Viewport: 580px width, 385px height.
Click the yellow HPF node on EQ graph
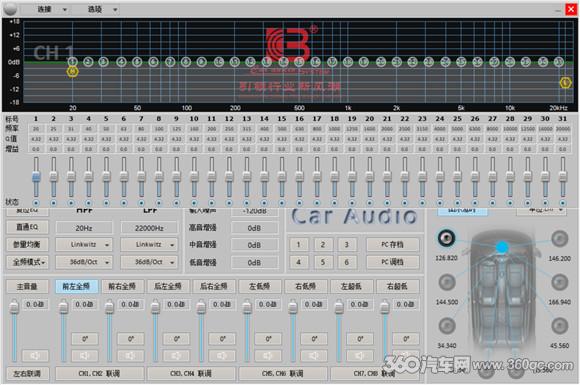pos(72,71)
